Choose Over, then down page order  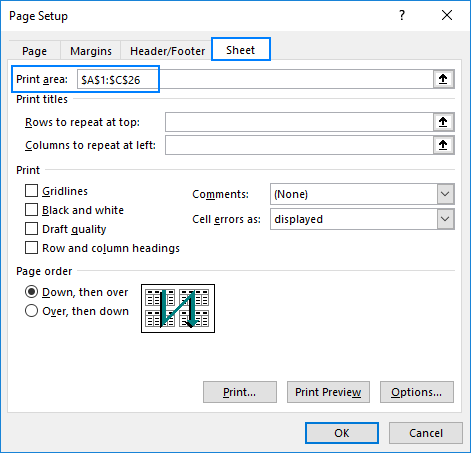click(31, 311)
